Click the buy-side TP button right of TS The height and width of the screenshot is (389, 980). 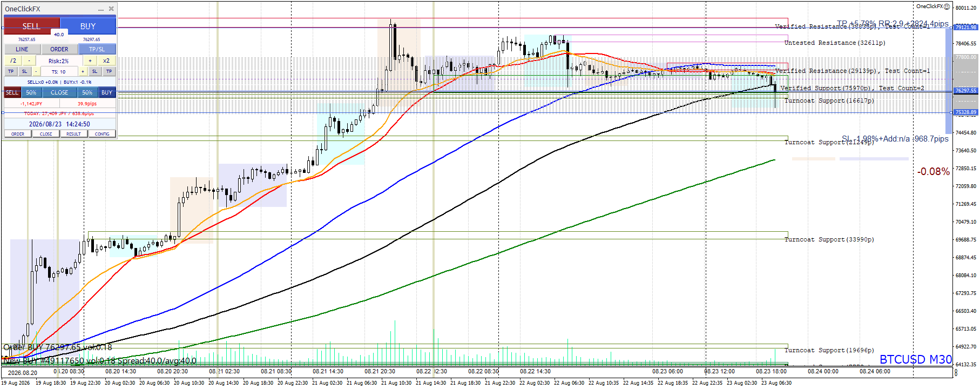pos(109,71)
